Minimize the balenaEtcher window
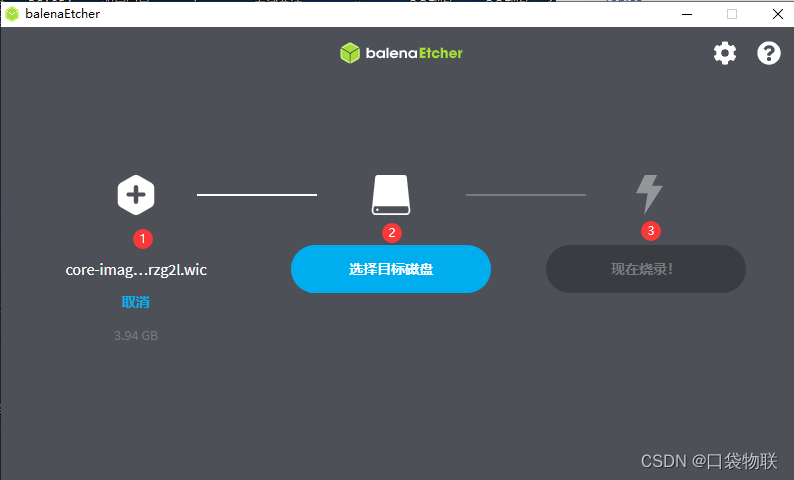794x480 pixels. pyautogui.click(x=687, y=14)
